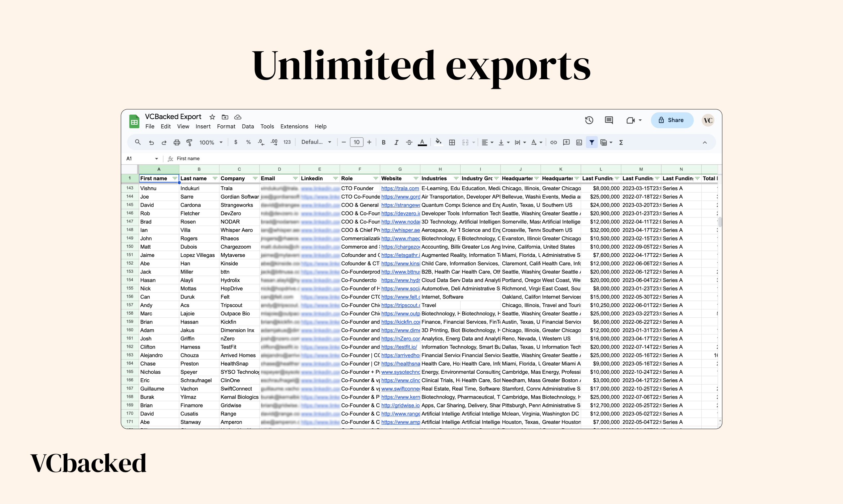
Task: Open the Format menu
Action: 226,126
